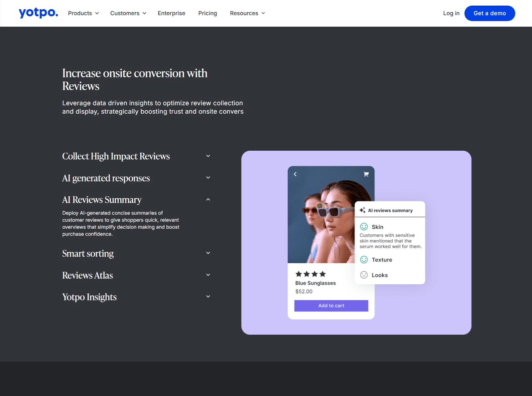This screenshot has height=396, width=532.
Task: Click the neutral face icon next to Looks
Action: click(x=364, y=275)
